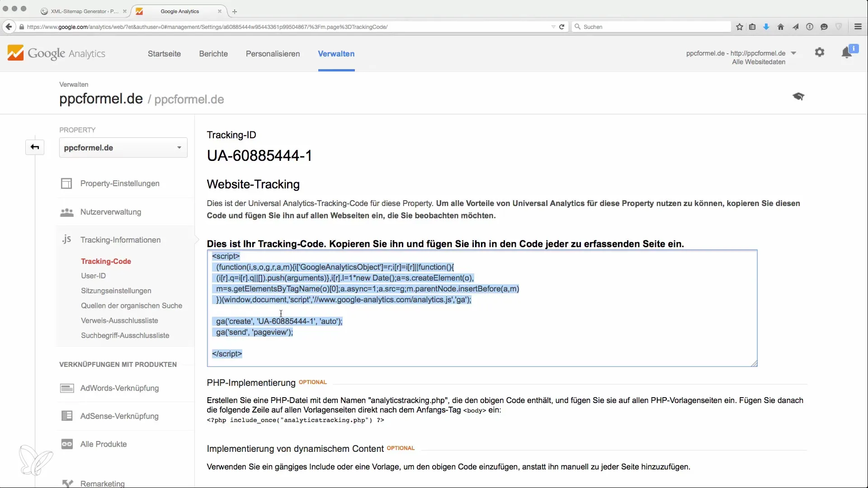Click the graduation cap help icon
The image size is (868, 488).
click(798, 96)
